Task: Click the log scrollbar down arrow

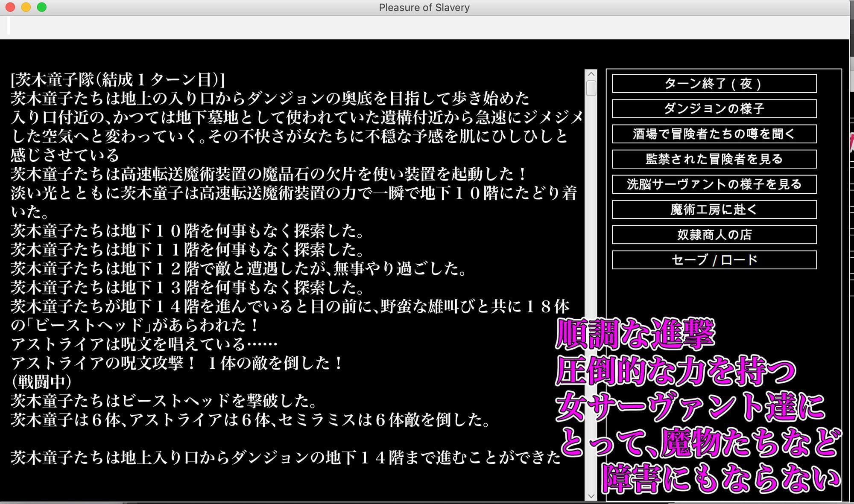Action: [591, 496]
